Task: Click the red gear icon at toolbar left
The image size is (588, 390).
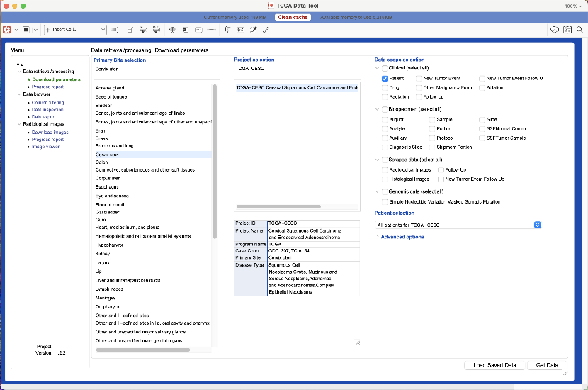Action: tap(6, 30)
